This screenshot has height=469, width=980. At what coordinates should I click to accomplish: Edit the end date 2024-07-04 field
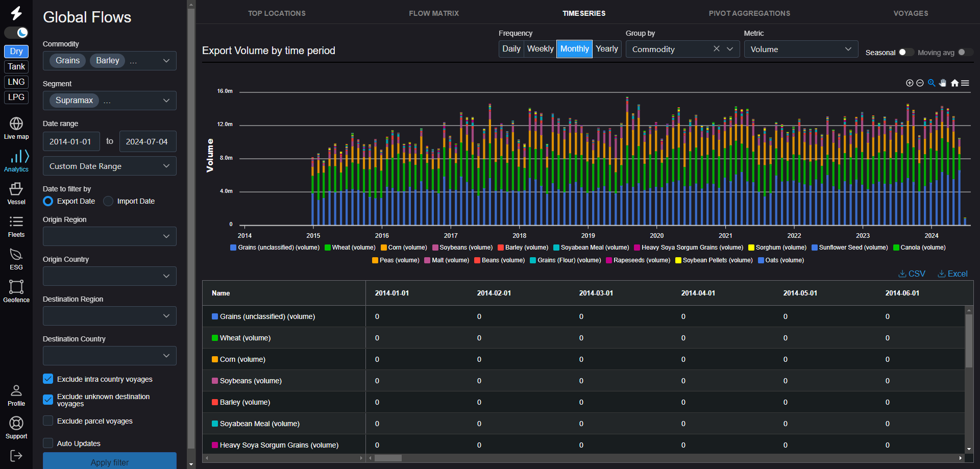(148, 141)
